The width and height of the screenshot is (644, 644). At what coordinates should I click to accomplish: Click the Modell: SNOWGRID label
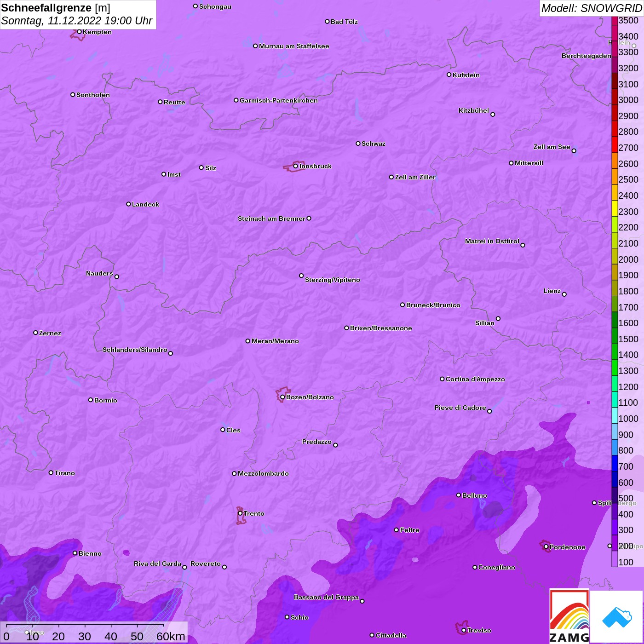[x=591, y=8]
